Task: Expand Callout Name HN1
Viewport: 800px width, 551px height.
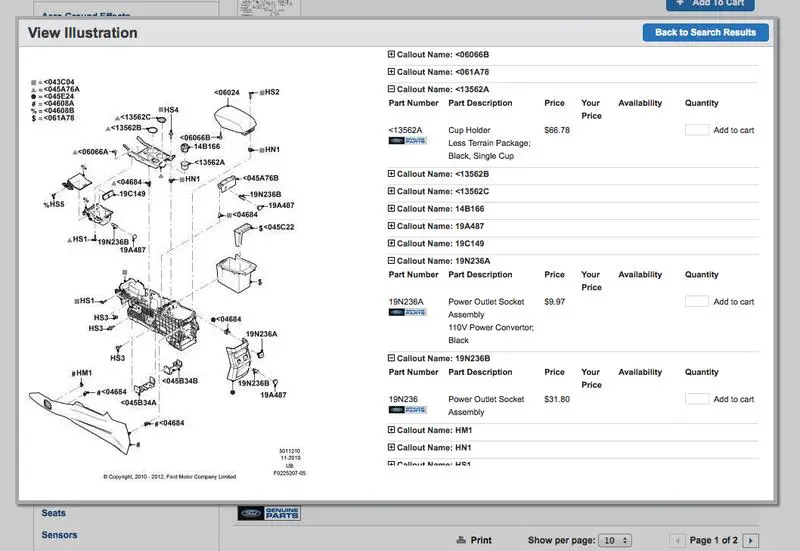Action: [391, 447]
